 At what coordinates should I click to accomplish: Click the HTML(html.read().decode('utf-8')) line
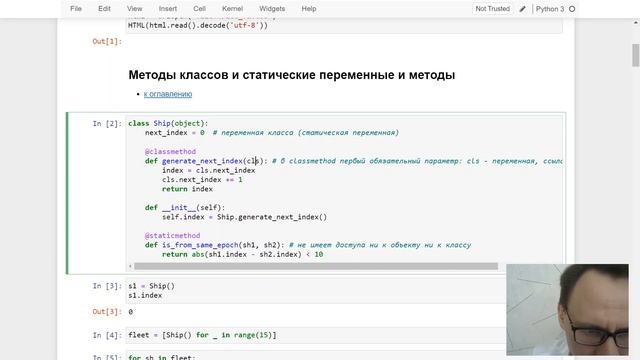198,25
